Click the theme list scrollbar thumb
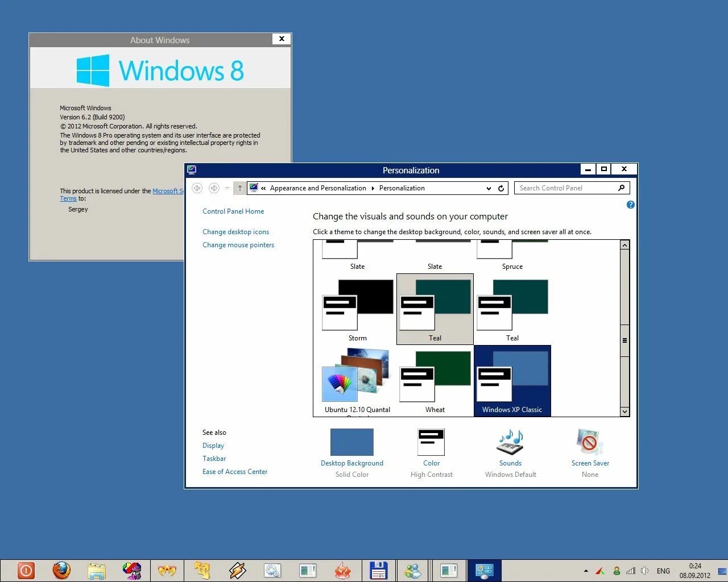Screen dimensions: 728x582 (624, 340)
